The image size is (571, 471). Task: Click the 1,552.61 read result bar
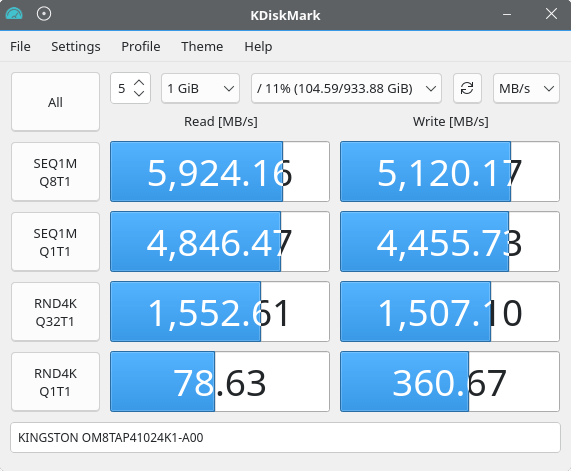pos(220,311)
